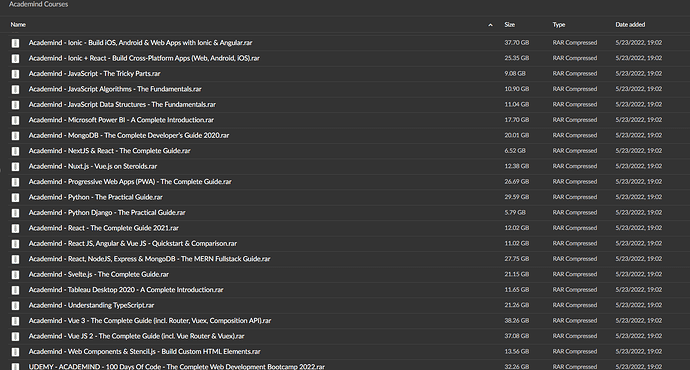Click the file icon for Tableau Desktop 2020
The width and height of the screenshot is (690, 370).
point(15,290)
